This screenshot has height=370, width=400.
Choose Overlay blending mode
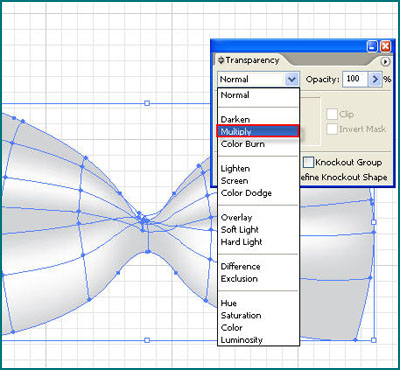pyautogui.click(x=258, y=218)
